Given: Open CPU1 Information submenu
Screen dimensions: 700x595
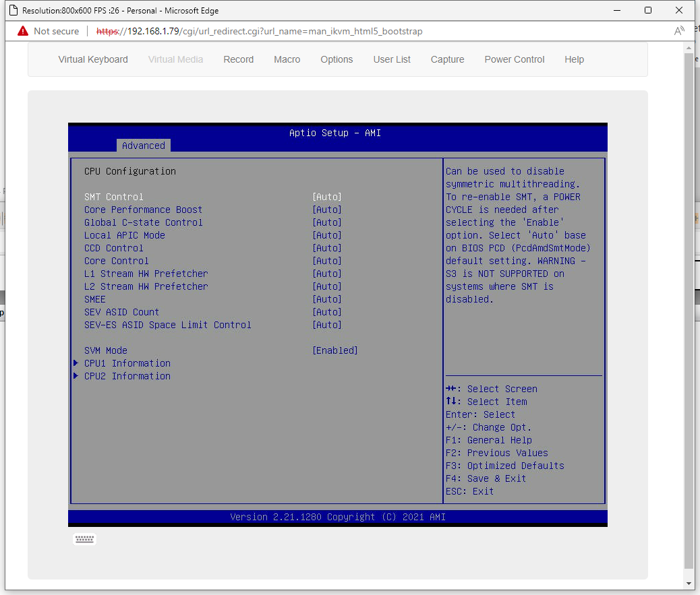Looking at the screenshot, I should pyautogui.click(x=127, y=363).
